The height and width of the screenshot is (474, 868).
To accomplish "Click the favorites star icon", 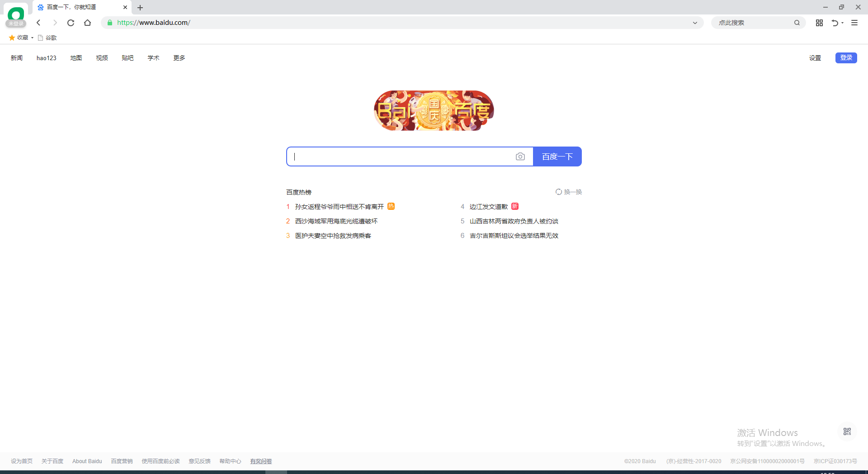I will (x=12, y=38).
